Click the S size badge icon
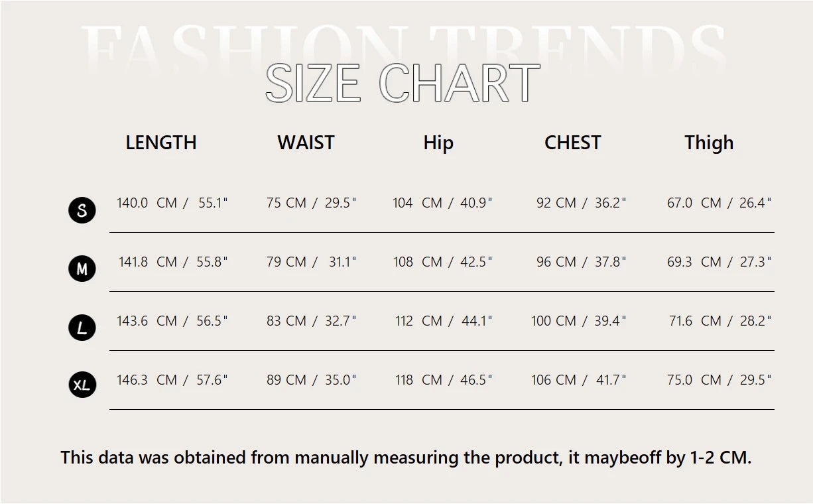813x504 pixels. pyautogui.click(x=82, y=210)
